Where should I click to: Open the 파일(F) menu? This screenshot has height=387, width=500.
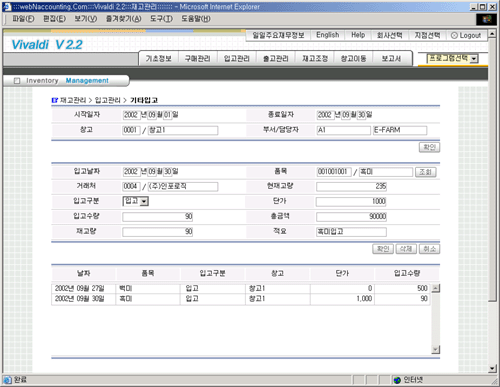23,19
